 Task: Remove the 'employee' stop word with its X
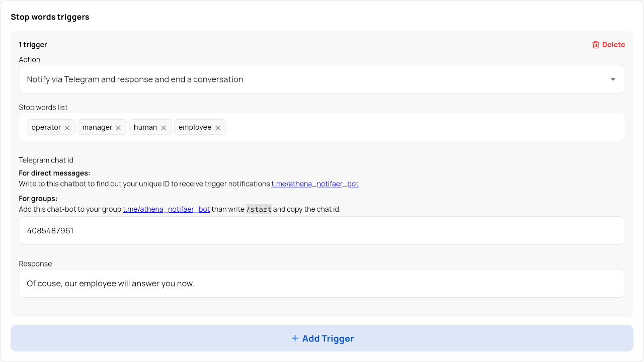click(x=218, y=128)
